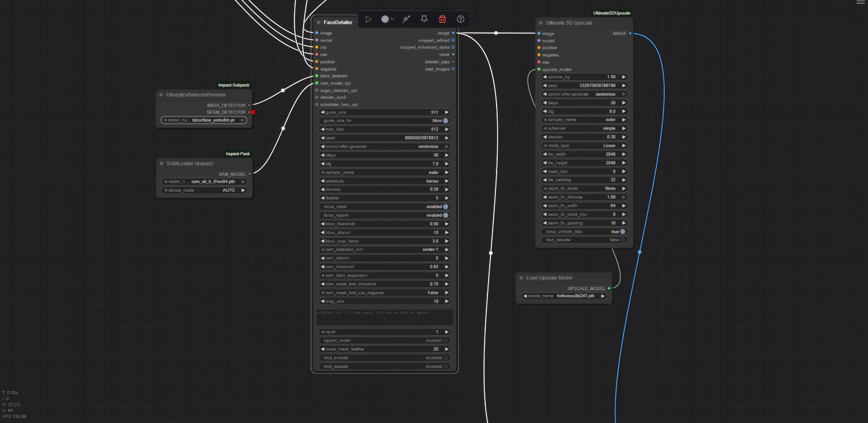
Task: Click the Impact-Subpack badge label
Action: tap(234, 85)
